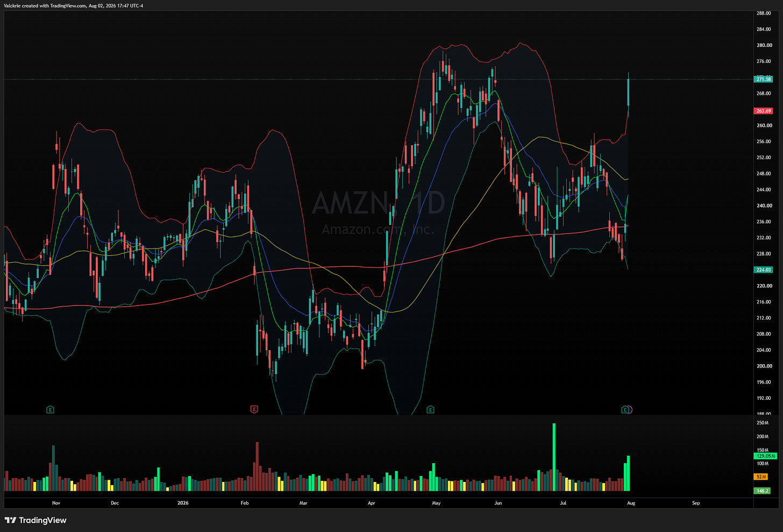Click the 129.05M volume label
This screenshot has height=532, width=783.
click(x=766, y=456)
